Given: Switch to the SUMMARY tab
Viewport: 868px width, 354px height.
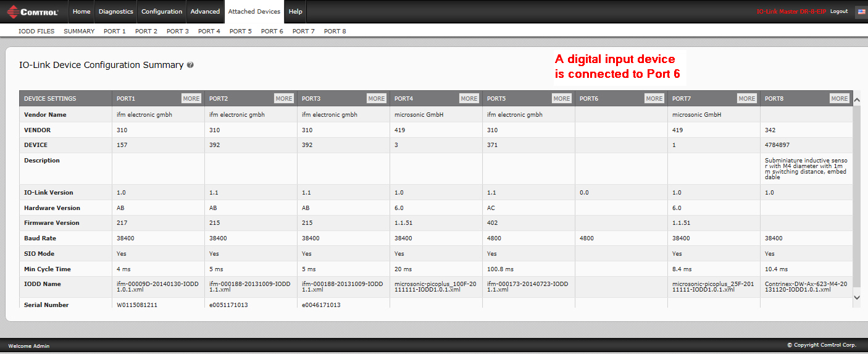Looking at the screenshot, I should click(x=79, y=31).
